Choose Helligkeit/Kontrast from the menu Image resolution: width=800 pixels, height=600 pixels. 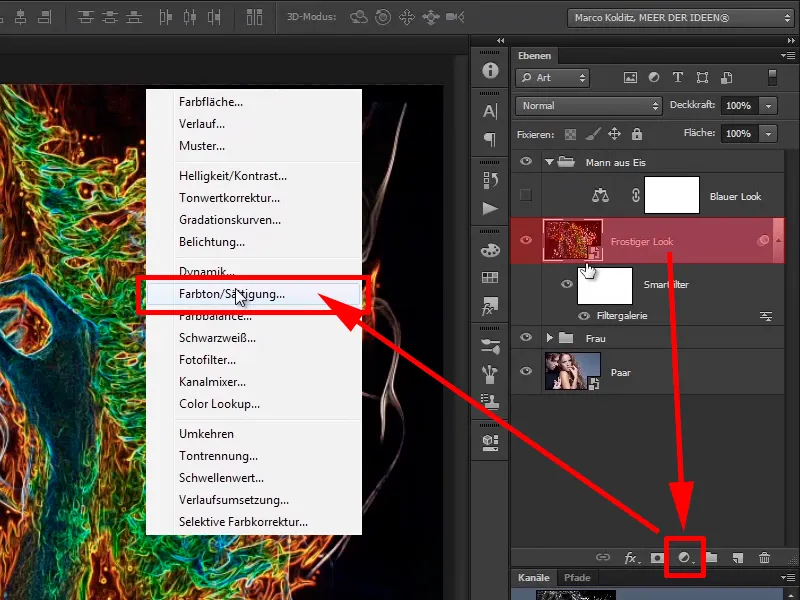[254, 176]
